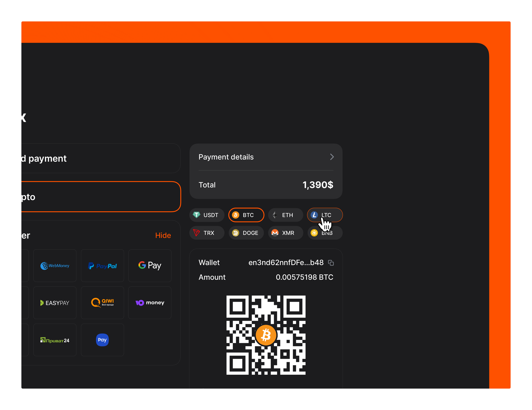Image resolution: width=532 pixels, height=410 pixels.
Task: Hide the payment provider list
Action: pyautogui.click(x=163, y=235)
